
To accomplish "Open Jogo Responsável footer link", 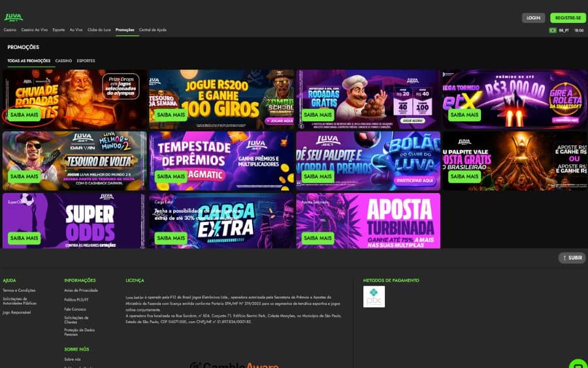I will click(16, 313).
